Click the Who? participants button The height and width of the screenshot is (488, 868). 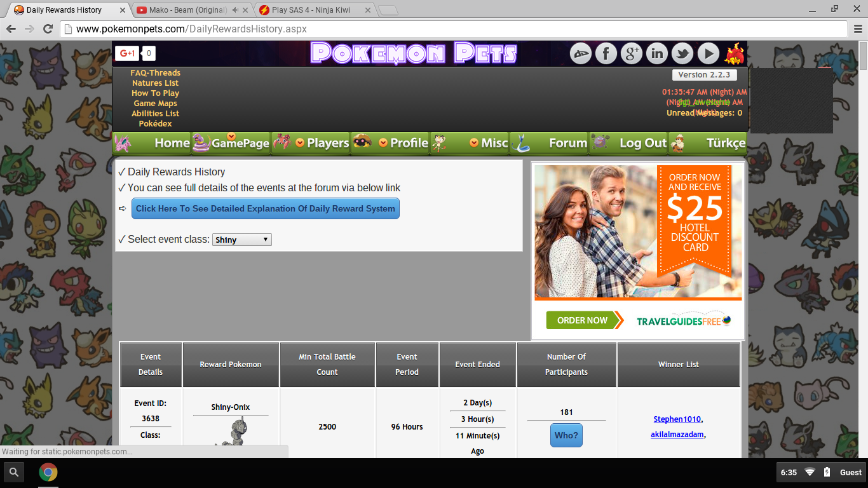click(x=566, y=436)
